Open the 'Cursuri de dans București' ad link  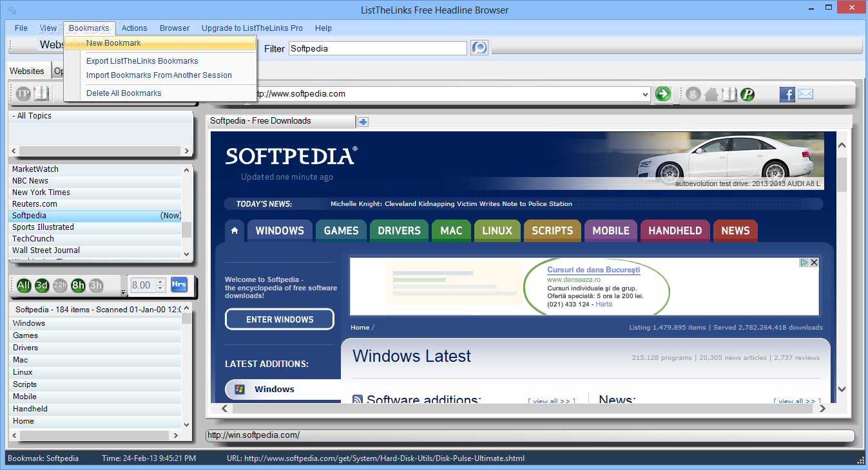tap(593, 270)
